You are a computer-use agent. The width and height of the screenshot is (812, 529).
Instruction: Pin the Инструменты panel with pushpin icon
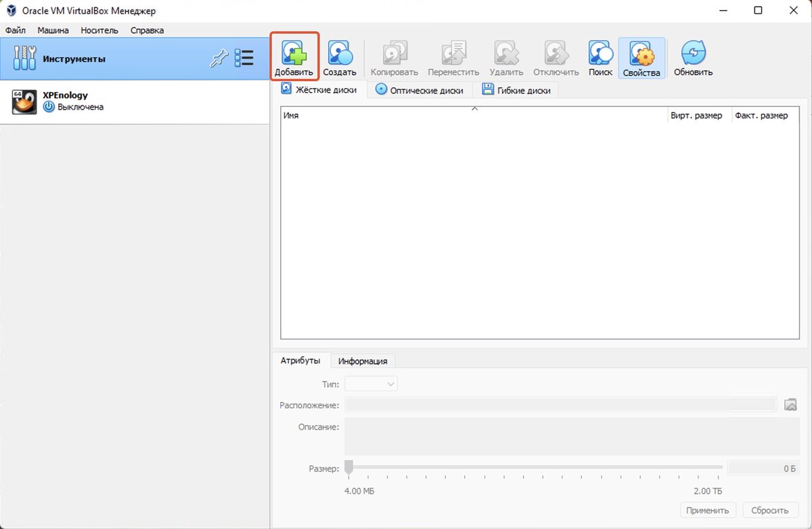[218, 58]
